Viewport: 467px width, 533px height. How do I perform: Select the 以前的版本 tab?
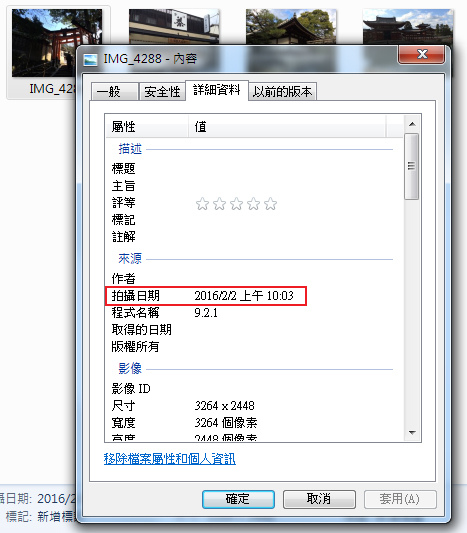click(282, 92)
